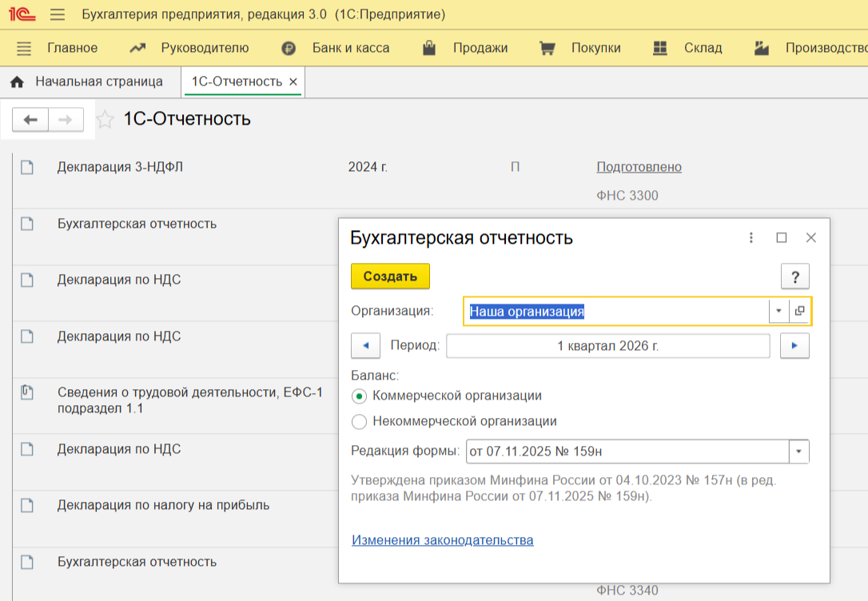The height and width of the screenshot is (601, 868).
Task: Open the sections panel menu icon
Action: [24, 48]
